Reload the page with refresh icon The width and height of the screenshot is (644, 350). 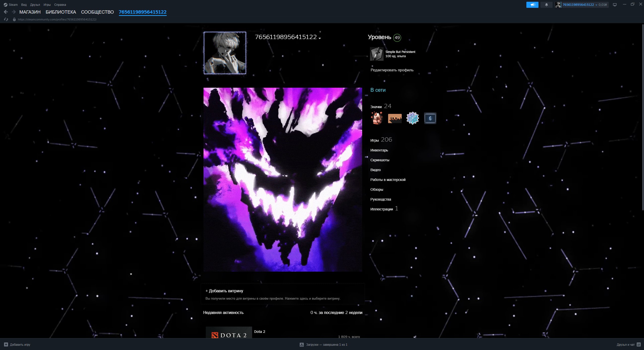[x=6, y=19]
